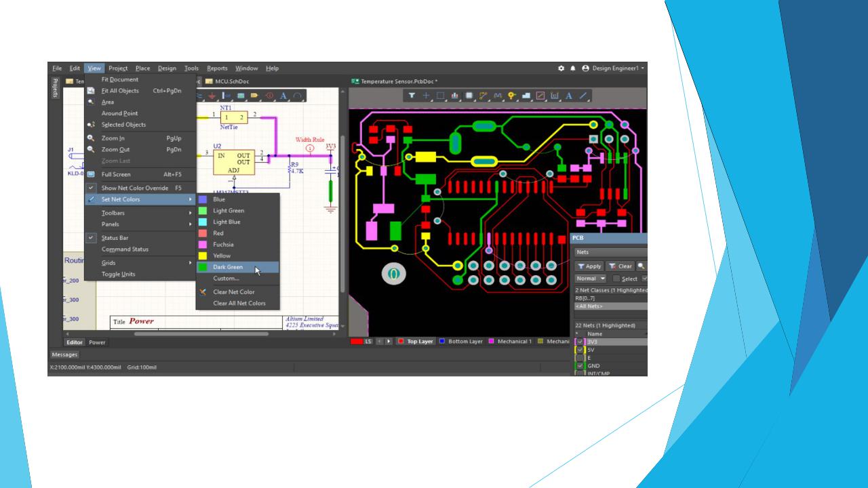Image resolution: width=868 pixels, height=488 pixels.
Task: Open settings gear in the title bar
Action: pyautogui.click(x=561, y=68)
